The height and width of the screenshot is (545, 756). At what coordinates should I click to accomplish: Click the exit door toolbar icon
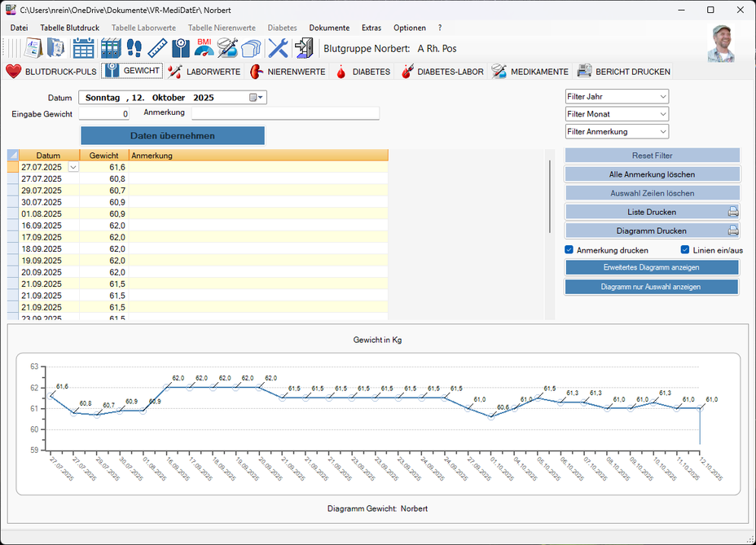[x=304, y=48]
